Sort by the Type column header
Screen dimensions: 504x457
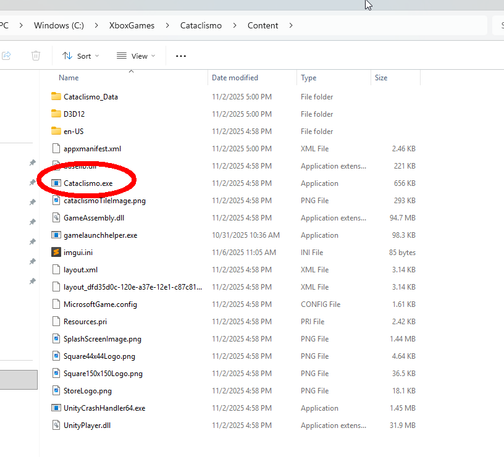(309, 78)
